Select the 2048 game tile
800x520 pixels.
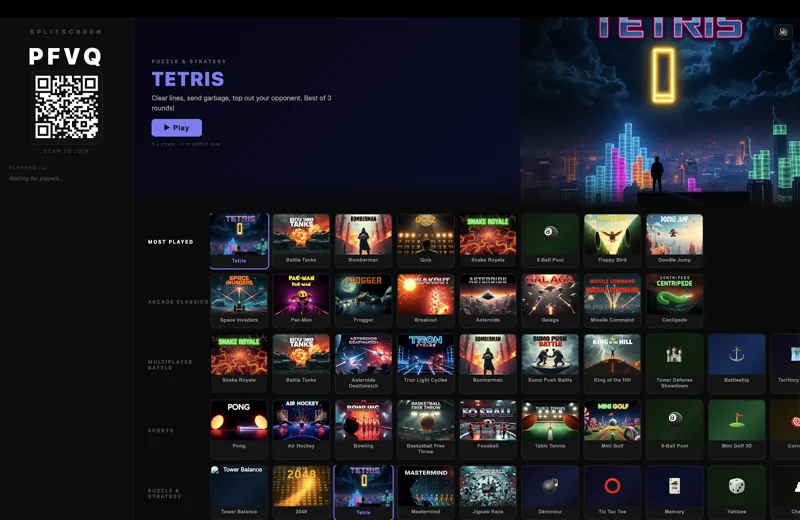pyautogui.click(x=301, y=492)
